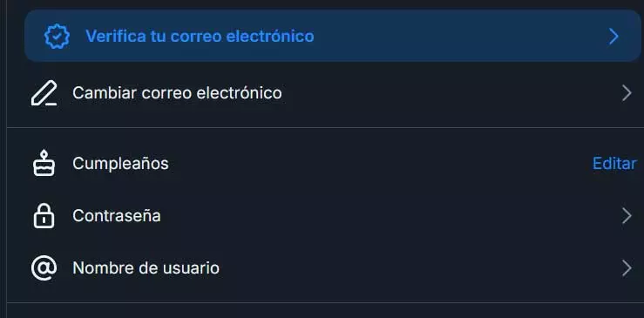Click the @ username icon
The width and height of the screenshot is (644, 318).
click(x=44, y=268)
